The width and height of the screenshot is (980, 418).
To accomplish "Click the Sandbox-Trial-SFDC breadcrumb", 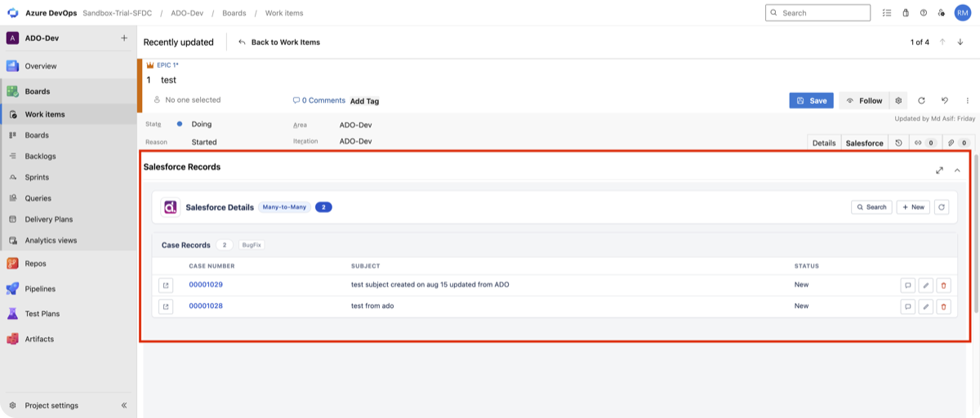I will [118, 13].
